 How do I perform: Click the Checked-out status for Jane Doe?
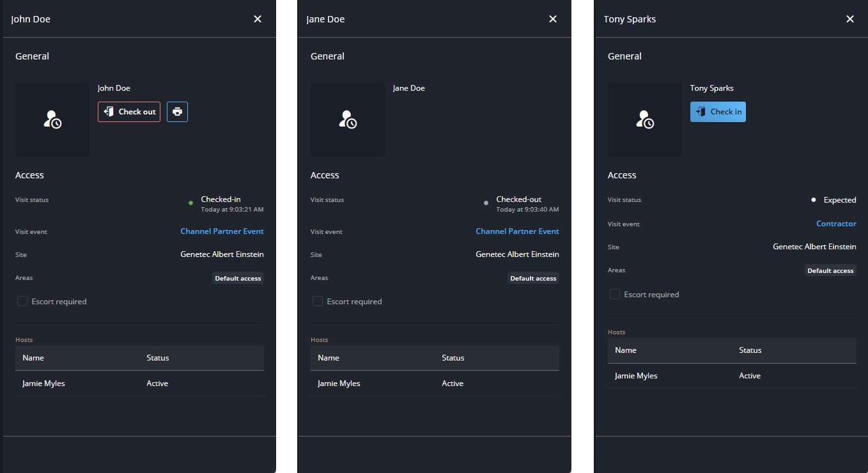pyautogui.click(x=519, y=199)
